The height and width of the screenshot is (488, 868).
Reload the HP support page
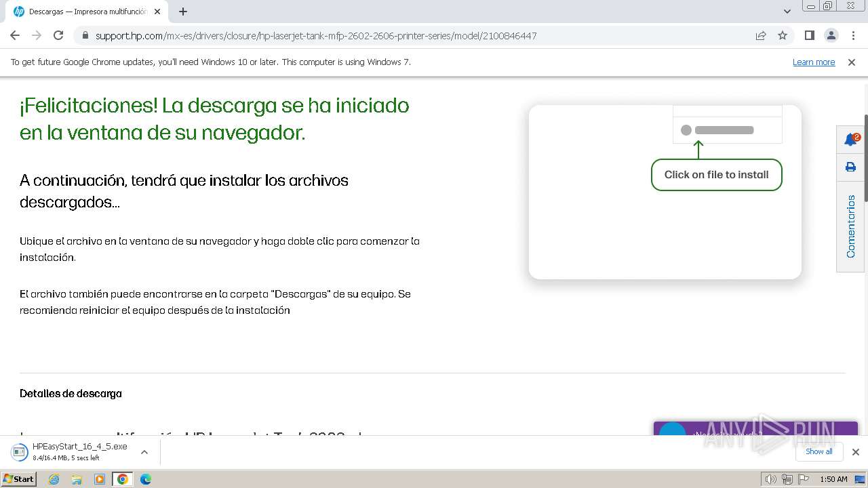(58, 35)
